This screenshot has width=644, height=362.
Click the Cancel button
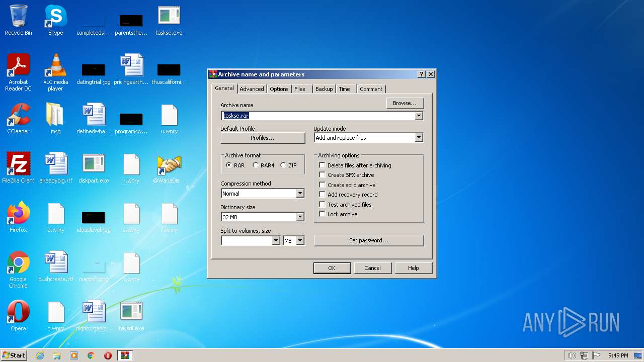click(372, 268)
